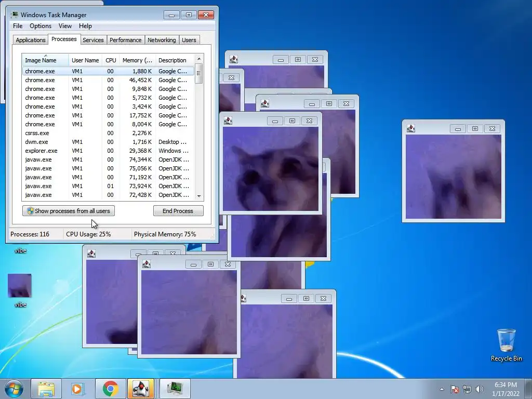
Task: Open the Recycle Bin desktop icon
Action: 506,345
